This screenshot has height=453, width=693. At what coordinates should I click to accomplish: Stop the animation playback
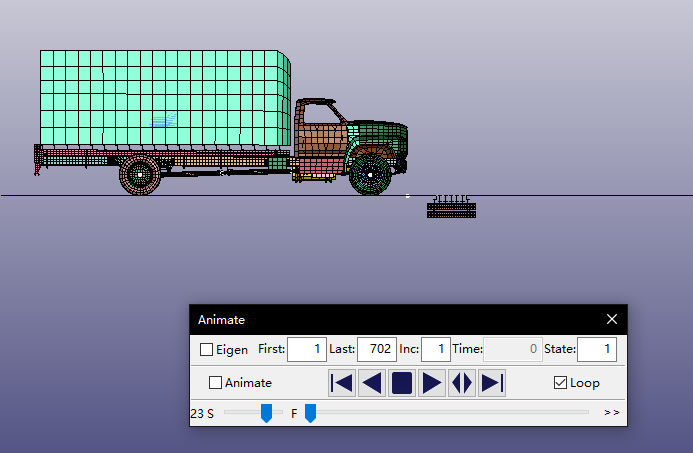402,383
